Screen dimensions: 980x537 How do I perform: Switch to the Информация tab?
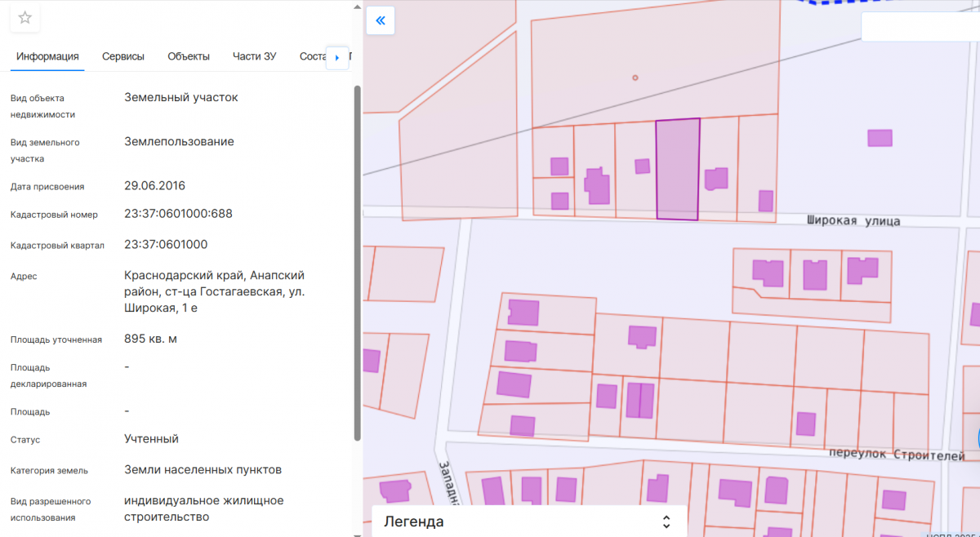point(47,56)
